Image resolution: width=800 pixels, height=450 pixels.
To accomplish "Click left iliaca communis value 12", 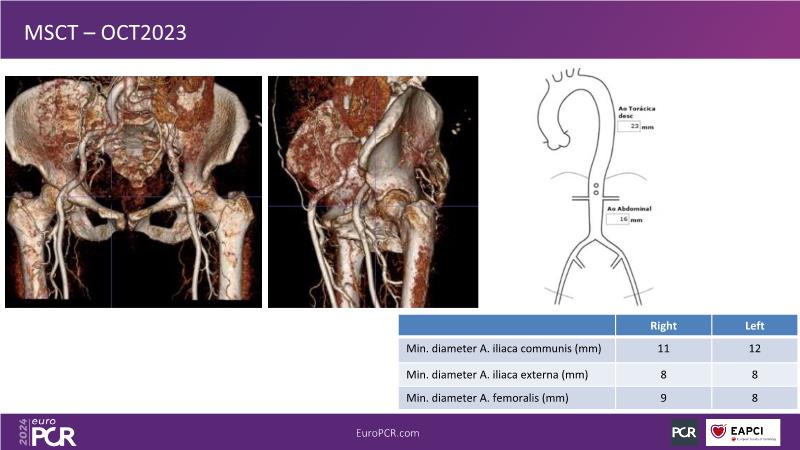I will [x=755, y=349].
